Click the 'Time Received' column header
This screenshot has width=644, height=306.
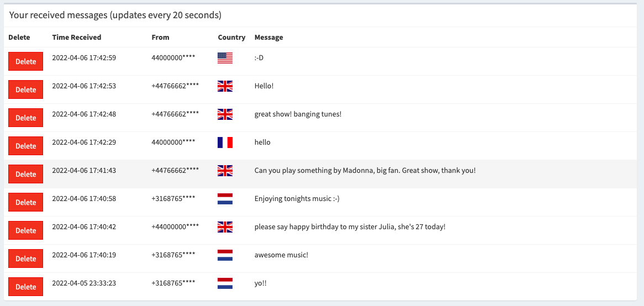(x=77, y=38)
